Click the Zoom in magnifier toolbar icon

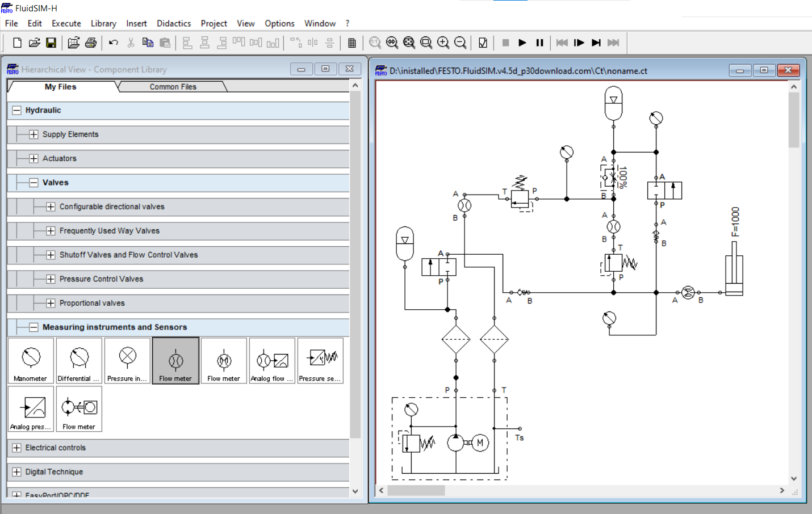point(443,43)
